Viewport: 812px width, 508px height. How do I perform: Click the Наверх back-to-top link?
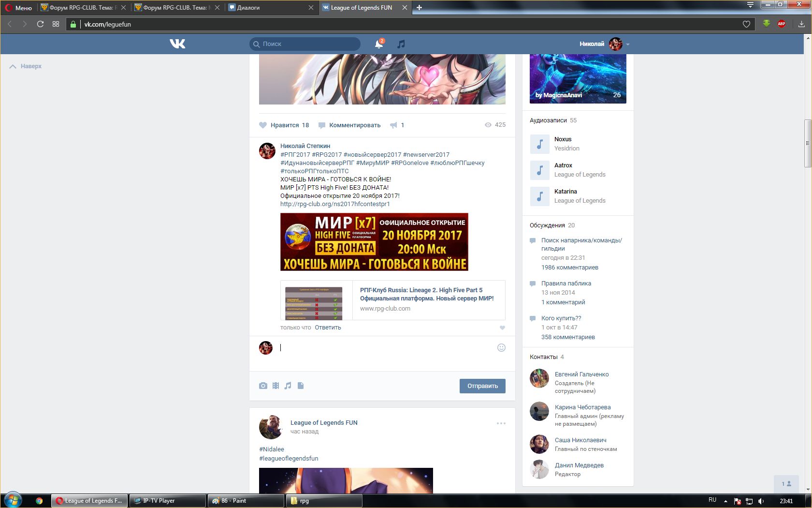26,66
